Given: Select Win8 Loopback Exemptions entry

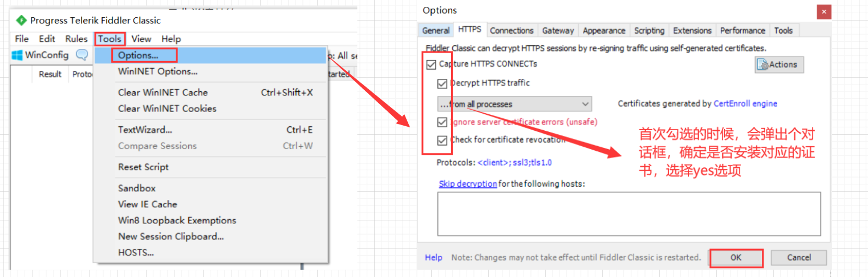Looking at the screenshot, I should click(211, 220).
